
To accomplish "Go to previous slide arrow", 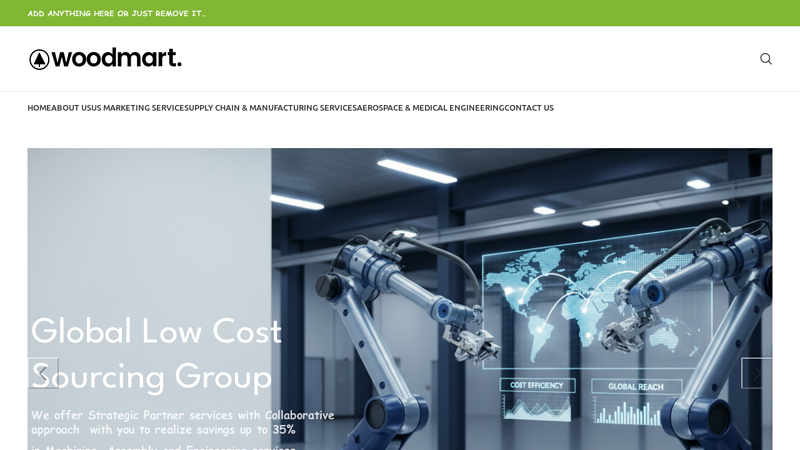I will coord(43,373).
